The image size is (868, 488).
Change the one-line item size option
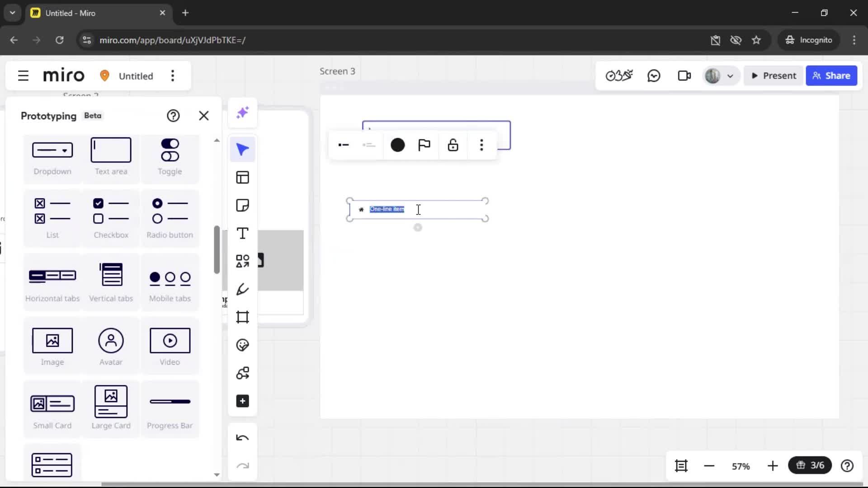tap(344, 145)
